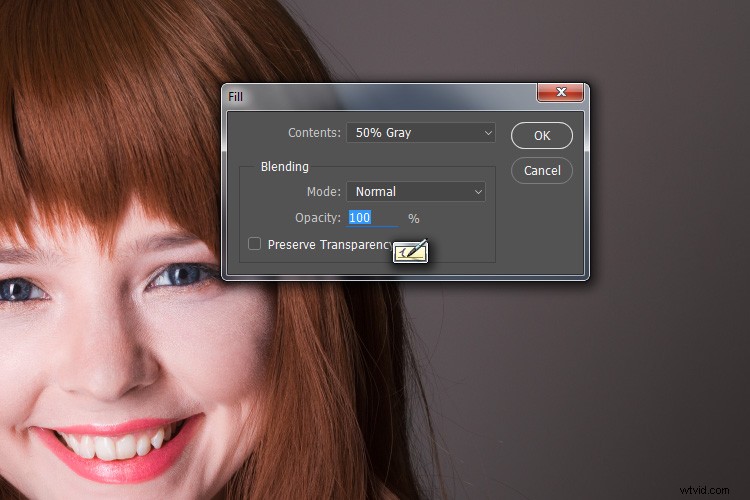Screen dimensions: 750x500
Task: Open the blending Mode dropdown set to Normal
Action: [416, 191]
